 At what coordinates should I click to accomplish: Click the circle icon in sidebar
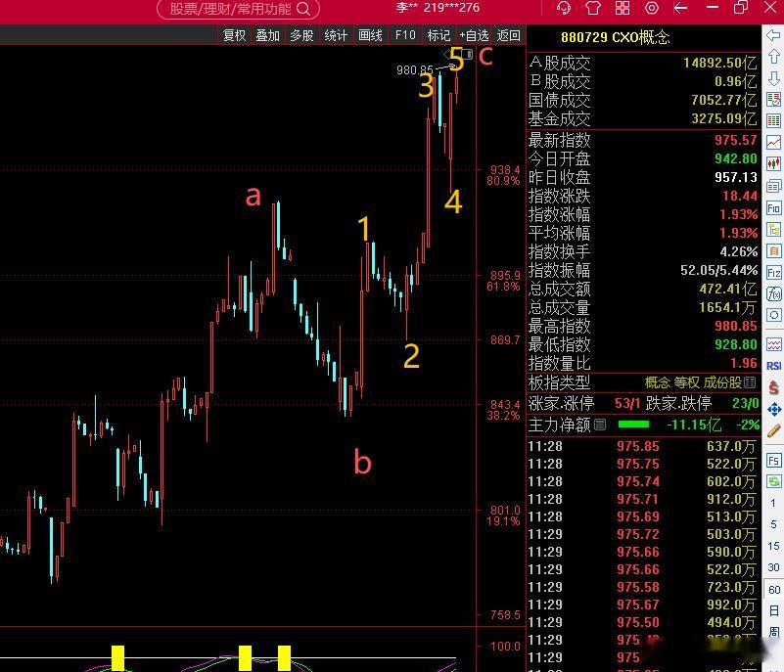[773, 315]
